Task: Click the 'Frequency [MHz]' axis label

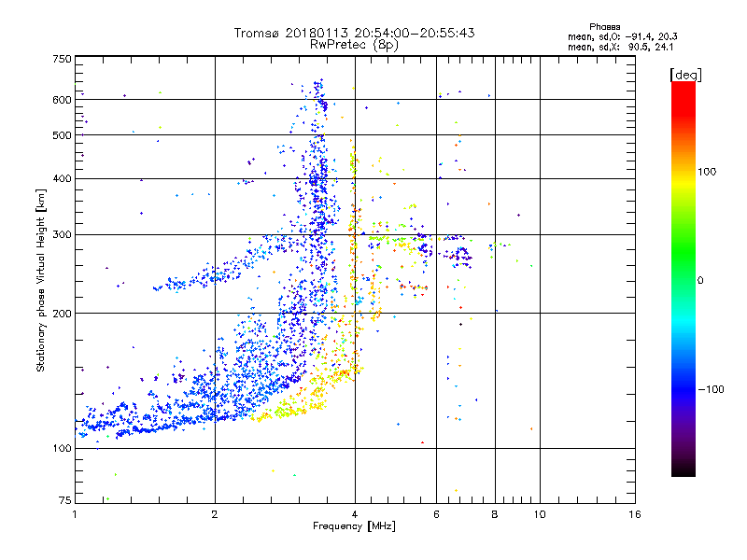Action: pos(354,526)
